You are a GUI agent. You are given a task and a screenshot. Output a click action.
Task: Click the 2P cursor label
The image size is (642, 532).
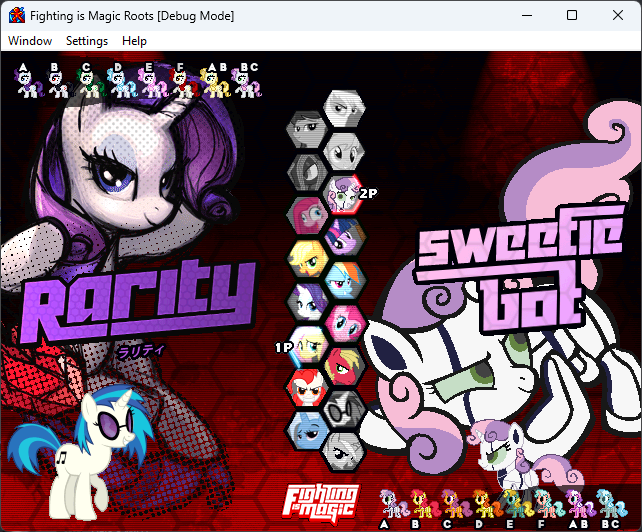click(368, 193)
